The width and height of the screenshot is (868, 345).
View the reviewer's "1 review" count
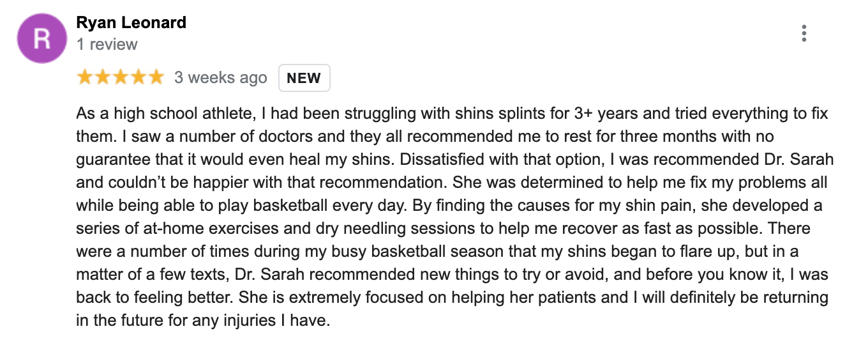(x=107, y=45)
